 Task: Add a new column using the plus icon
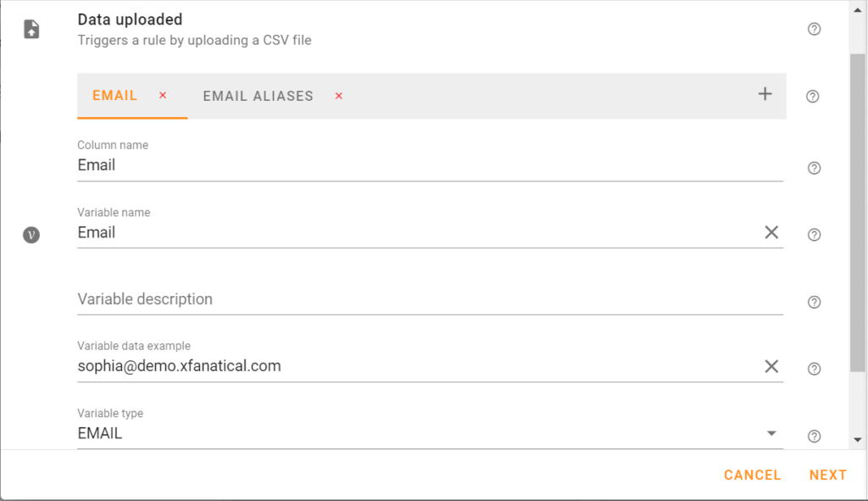tap(764, 95)
